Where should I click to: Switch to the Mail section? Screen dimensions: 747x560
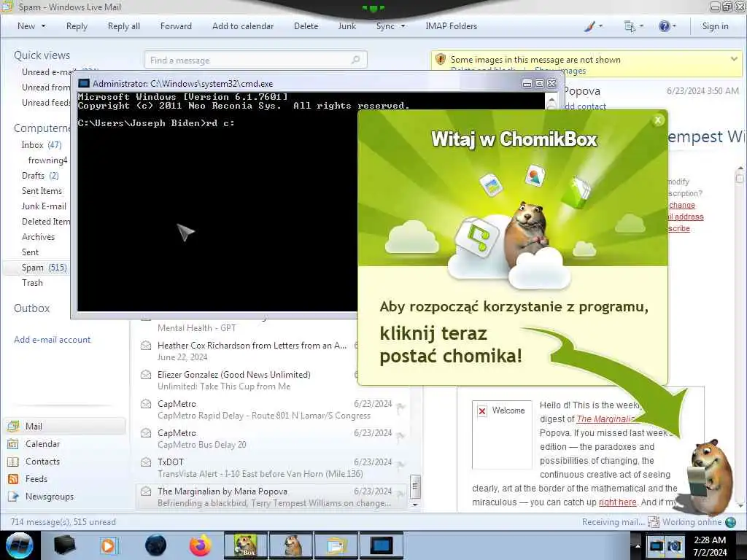[65, 426]
